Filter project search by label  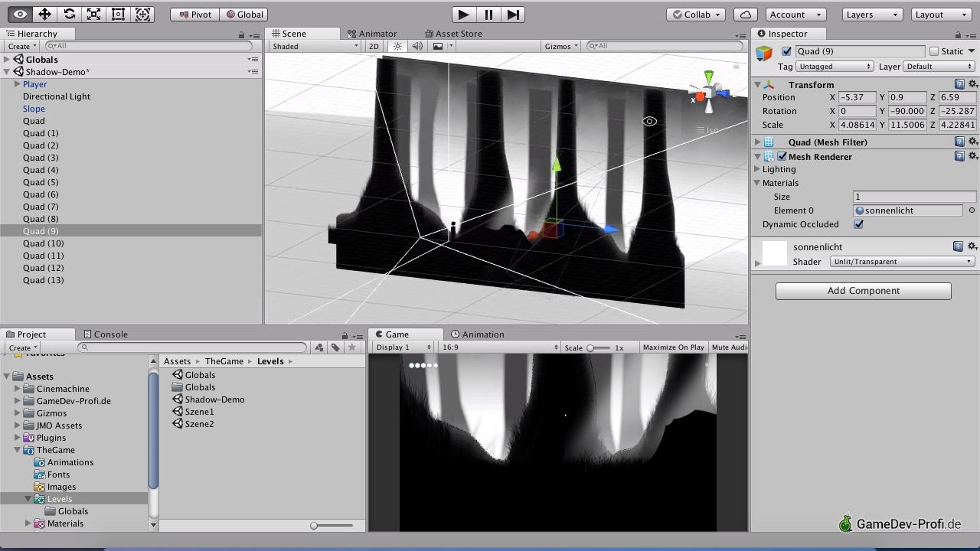[x=335, y=347]
